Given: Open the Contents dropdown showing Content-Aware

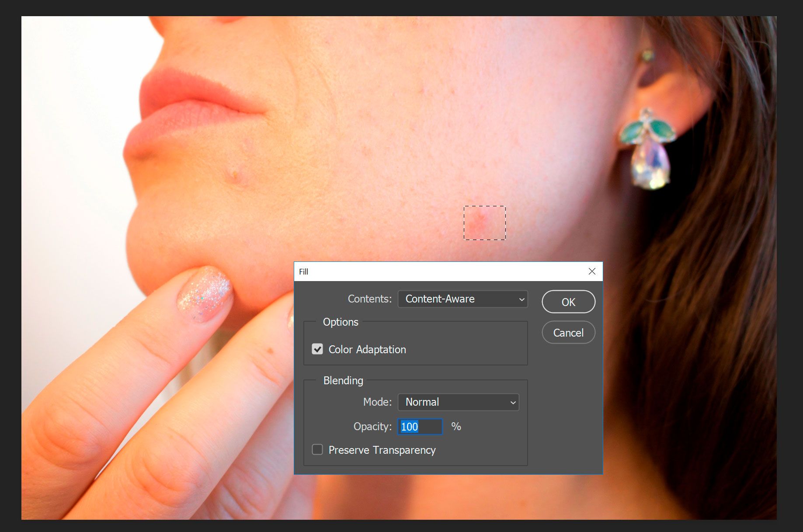Looking at the screenshot, I should coord(462,299).
